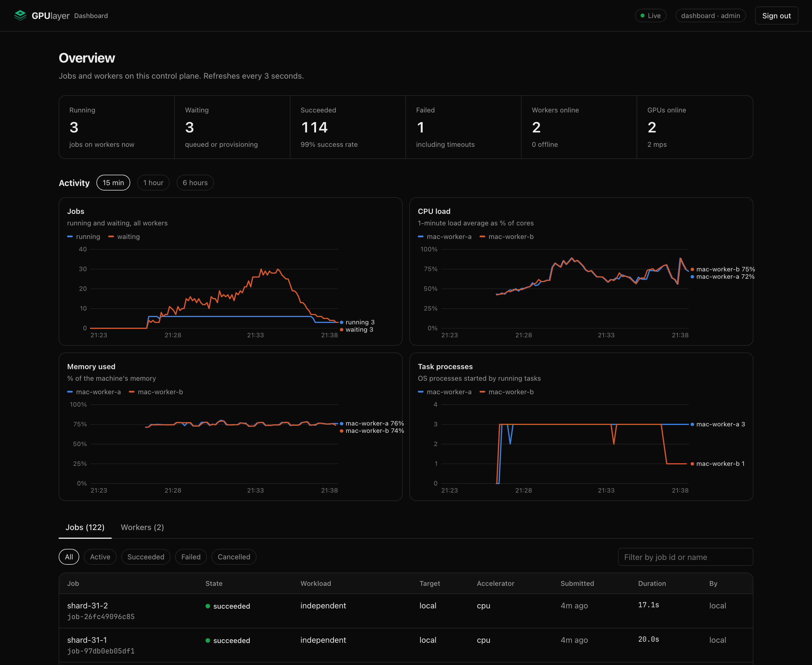Click the Duration column header
Viewport: 812px width, 665px height.
click(652, 583)
